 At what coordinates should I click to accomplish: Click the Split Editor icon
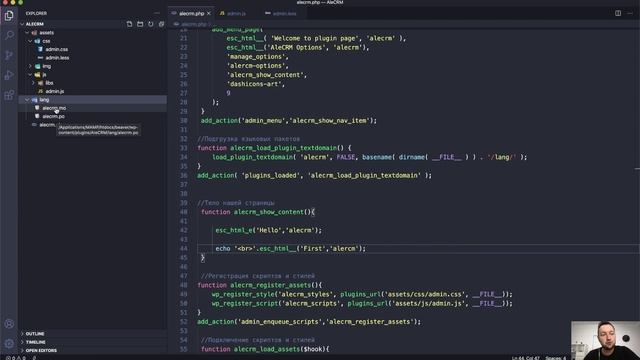[x=618, y=13]
